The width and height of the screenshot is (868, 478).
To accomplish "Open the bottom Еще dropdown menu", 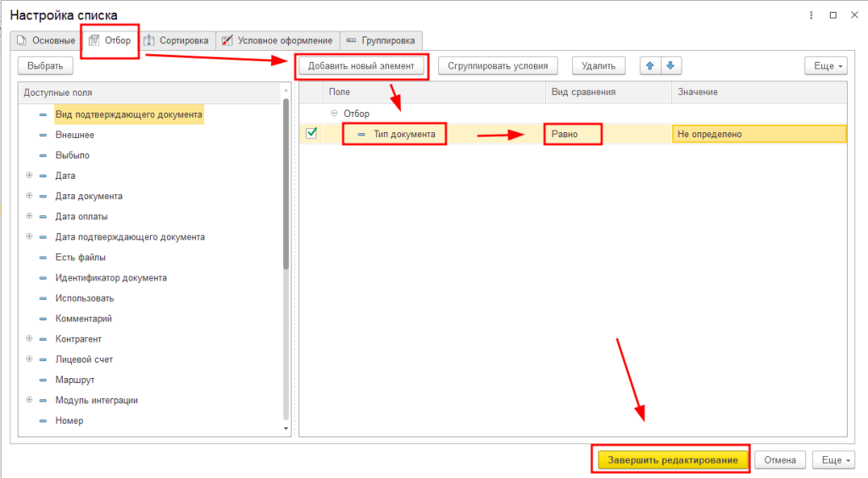I will 832,459.
